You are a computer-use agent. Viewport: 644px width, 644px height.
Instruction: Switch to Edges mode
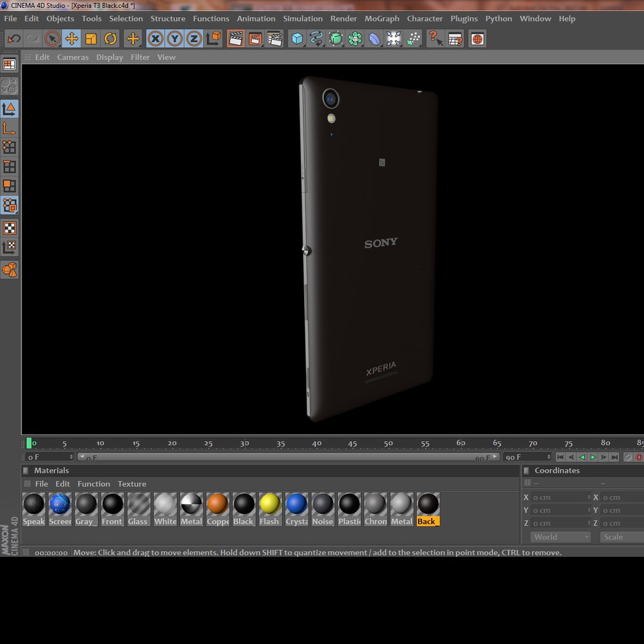coord(10,167)
